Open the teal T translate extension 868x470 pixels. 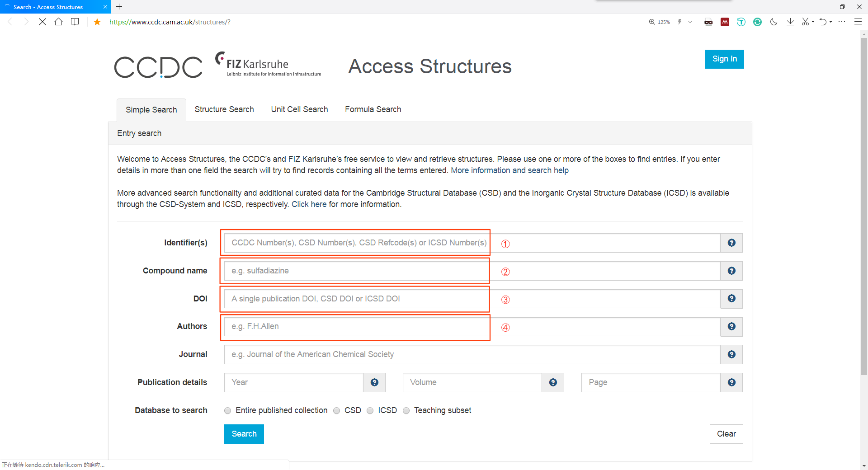[741, 22]
